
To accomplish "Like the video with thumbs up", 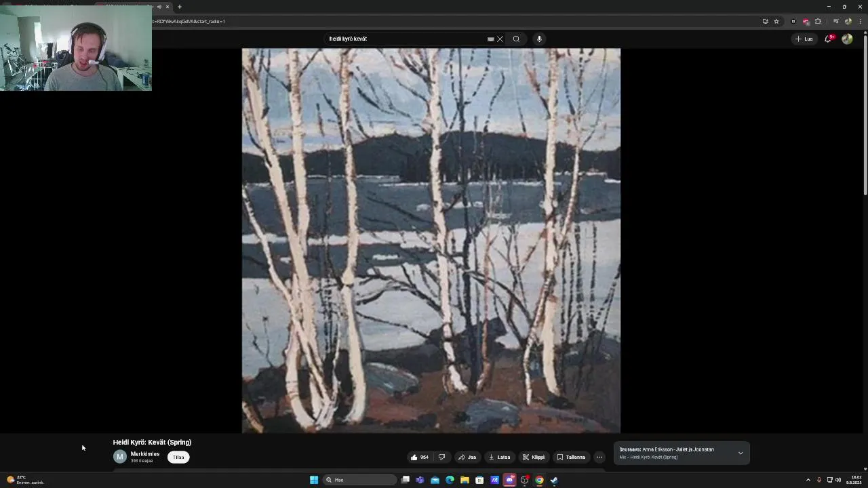I will click(x=420, y=457).
